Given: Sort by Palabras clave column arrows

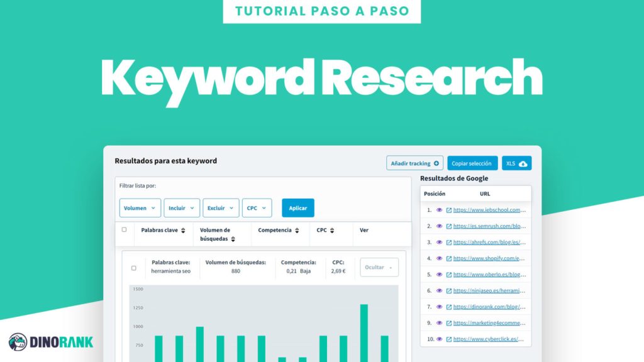Looking at the screenshot, I should click(183, 230).
